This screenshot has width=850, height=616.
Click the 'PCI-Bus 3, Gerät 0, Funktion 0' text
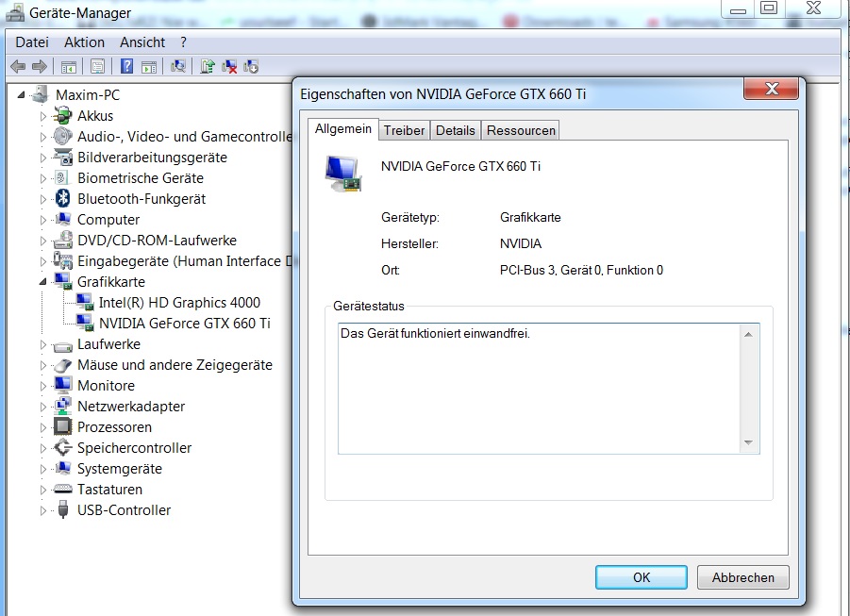tap(581, 270)
